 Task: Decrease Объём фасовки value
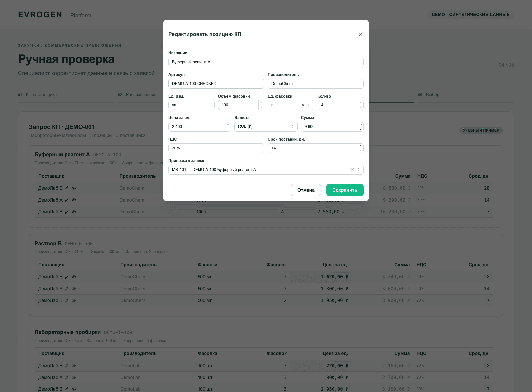click(x=261, y=107)
